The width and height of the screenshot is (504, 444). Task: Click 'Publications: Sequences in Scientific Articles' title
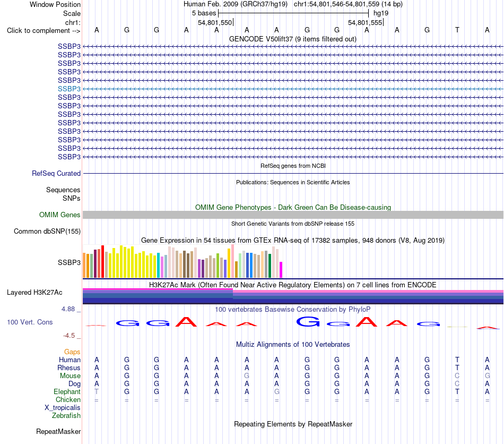pyautogui.click(x=293, y=182)
